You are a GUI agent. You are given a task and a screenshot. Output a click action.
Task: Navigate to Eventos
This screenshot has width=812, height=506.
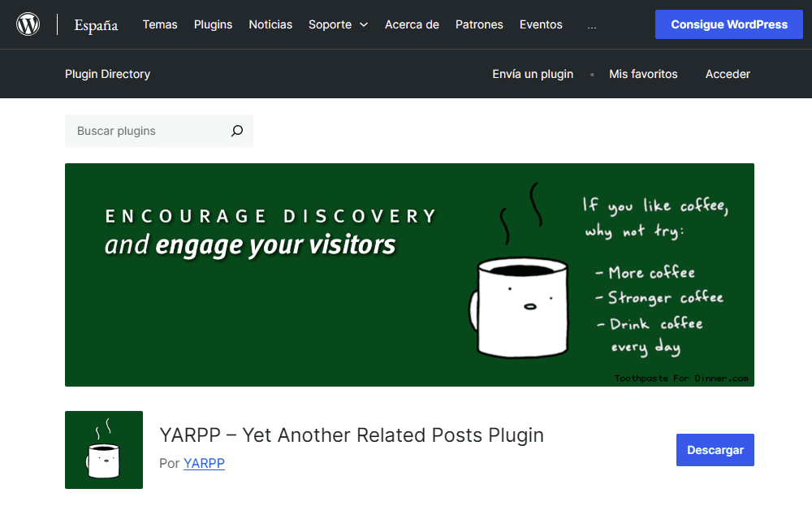541,24
